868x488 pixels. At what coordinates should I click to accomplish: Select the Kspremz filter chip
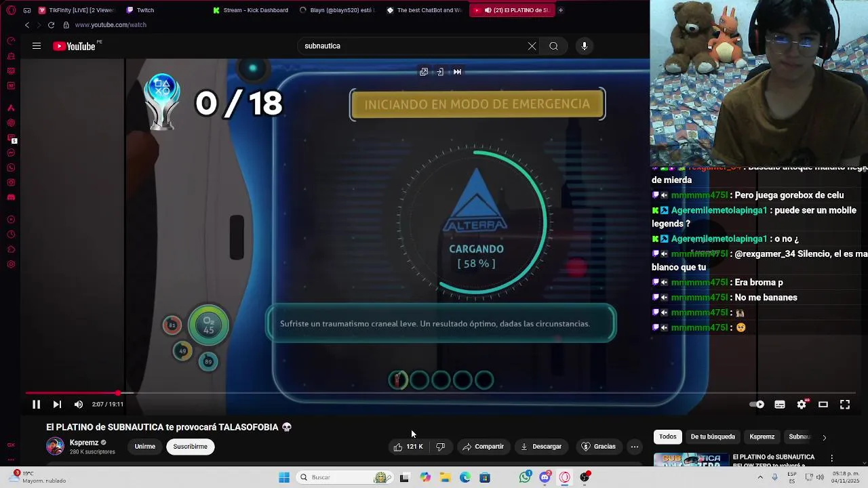(762, 437)
